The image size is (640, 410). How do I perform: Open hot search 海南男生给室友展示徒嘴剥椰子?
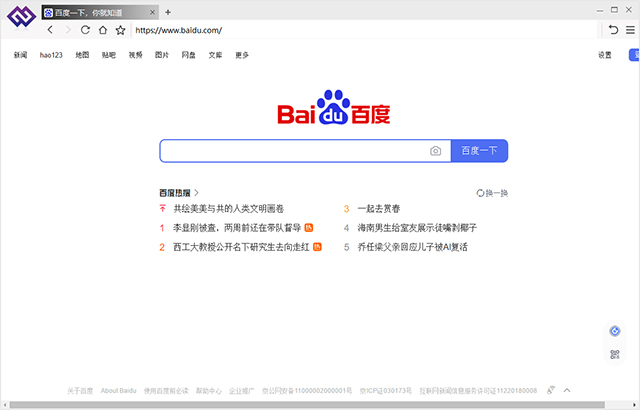click(x=417, y=228)
